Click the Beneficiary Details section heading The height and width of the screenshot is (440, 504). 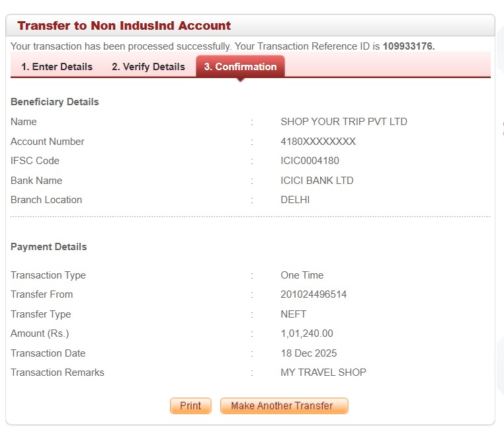(x=55, y=102)
